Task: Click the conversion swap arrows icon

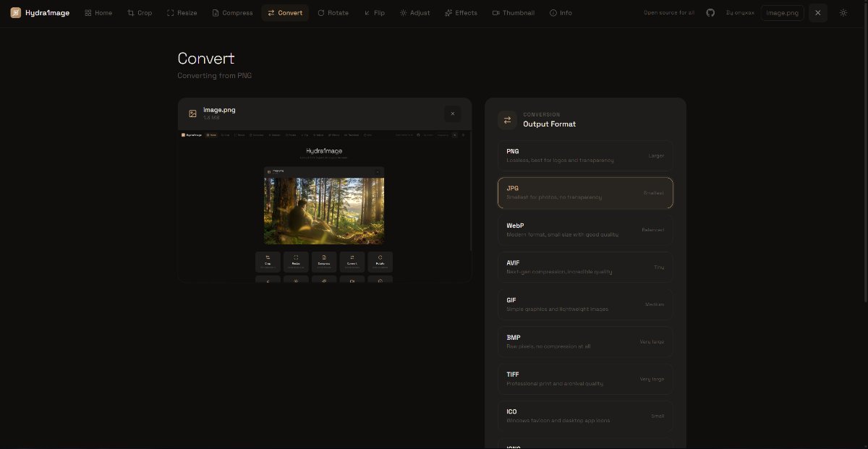Action: point(507,120)
